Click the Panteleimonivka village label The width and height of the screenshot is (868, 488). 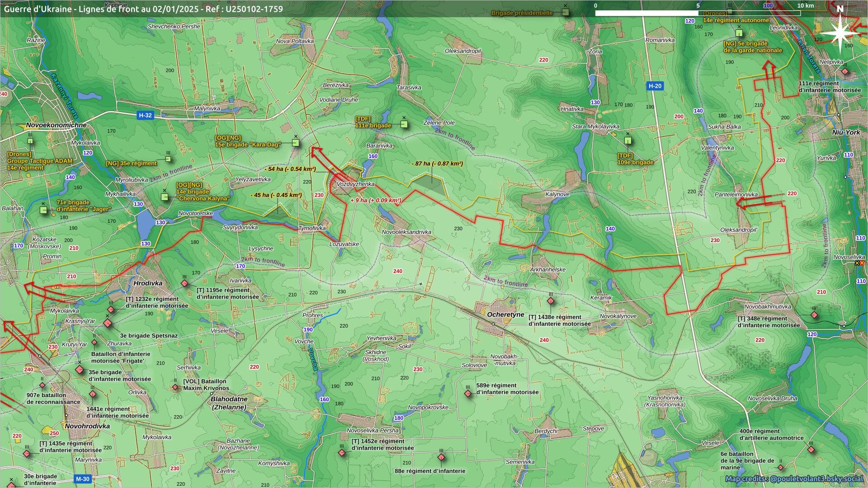736,195
